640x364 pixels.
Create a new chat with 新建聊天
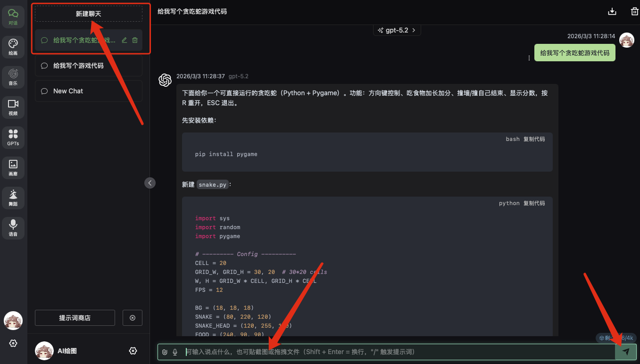tap(89, 14)
